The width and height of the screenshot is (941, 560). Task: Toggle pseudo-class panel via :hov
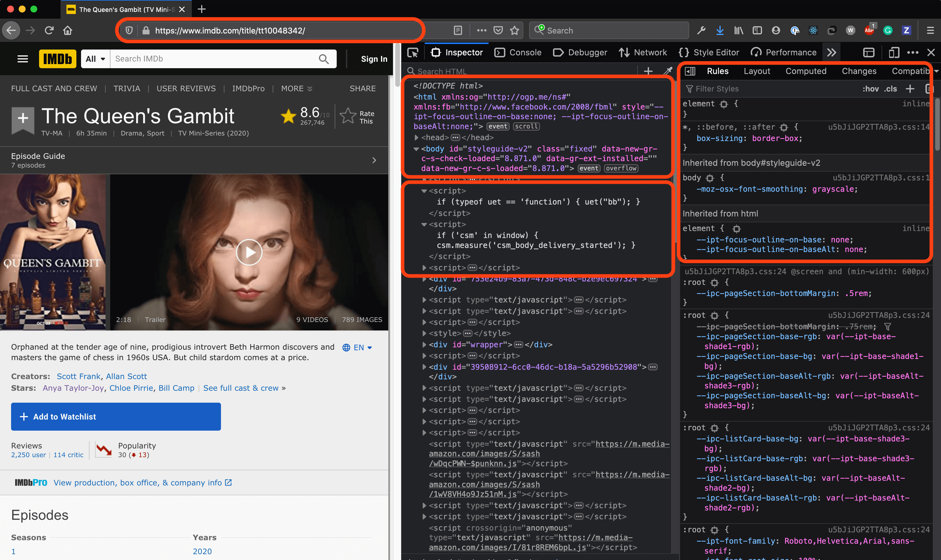tap(870, 89)
